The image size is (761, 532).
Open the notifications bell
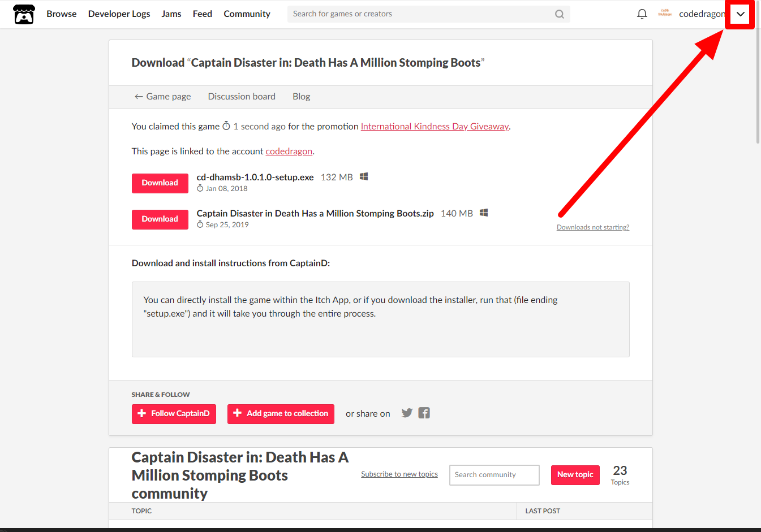tap(642, 14)
